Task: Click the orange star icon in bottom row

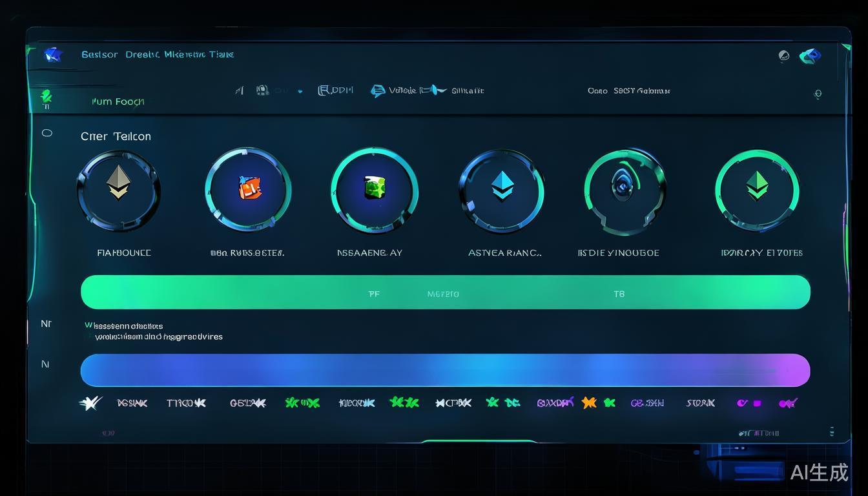Action: (x=588, y=403)
